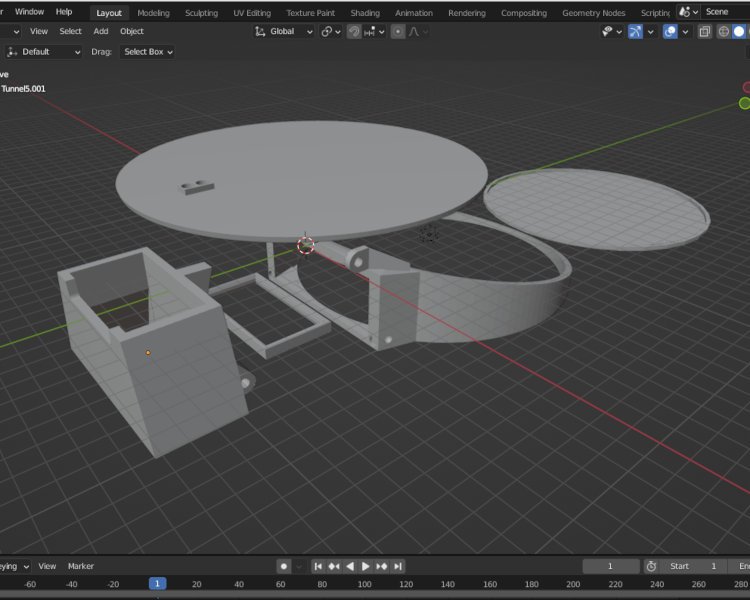Click the red X axis gizmo ball
This screenshot has height=600, width=750.
point(746,87)
